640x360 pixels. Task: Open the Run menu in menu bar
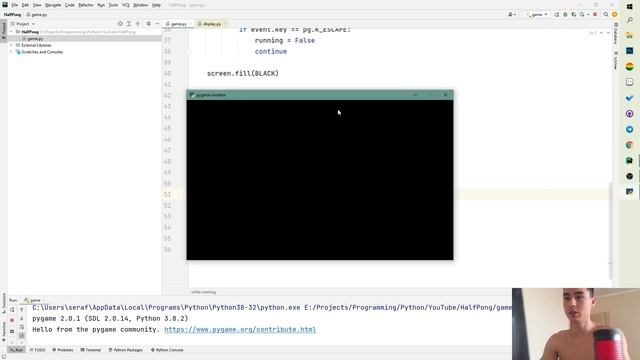tap(101, 5)
